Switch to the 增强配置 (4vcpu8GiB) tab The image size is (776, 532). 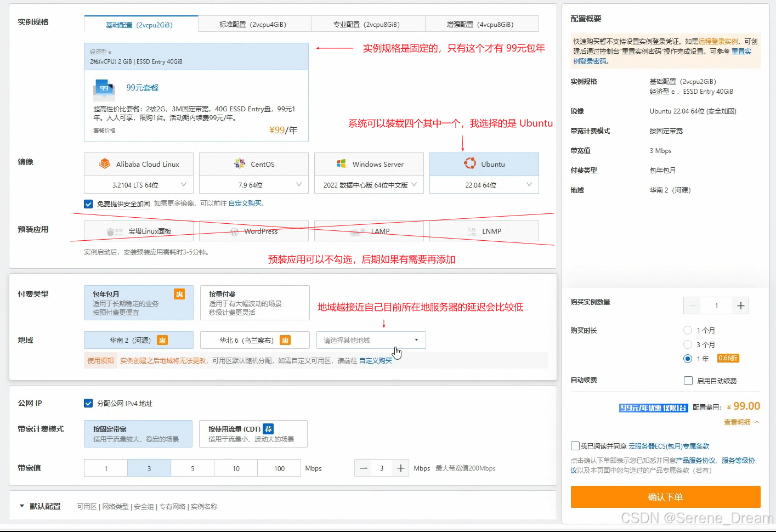click(x=482, y=24)
